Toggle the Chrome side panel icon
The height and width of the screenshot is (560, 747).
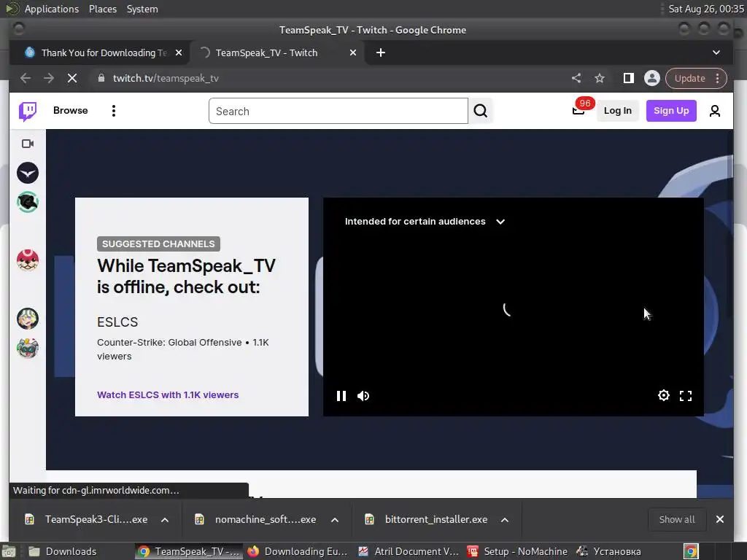[x=628, y=78]
